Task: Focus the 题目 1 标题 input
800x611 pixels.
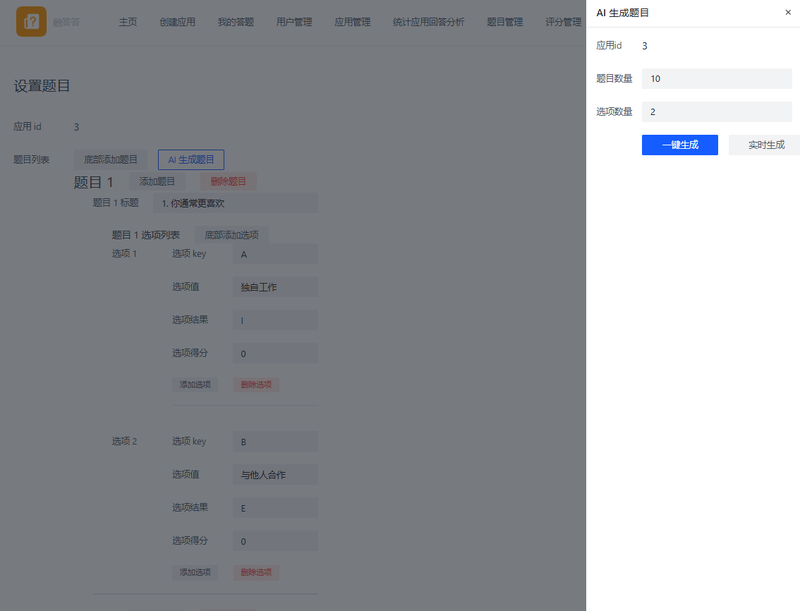Action: coord(235,203)
